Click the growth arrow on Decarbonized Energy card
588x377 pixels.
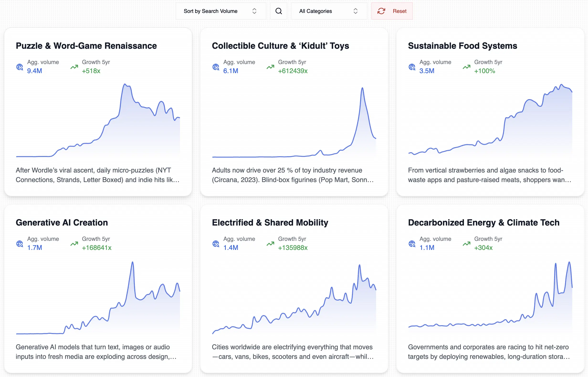(x=467, y=243)
